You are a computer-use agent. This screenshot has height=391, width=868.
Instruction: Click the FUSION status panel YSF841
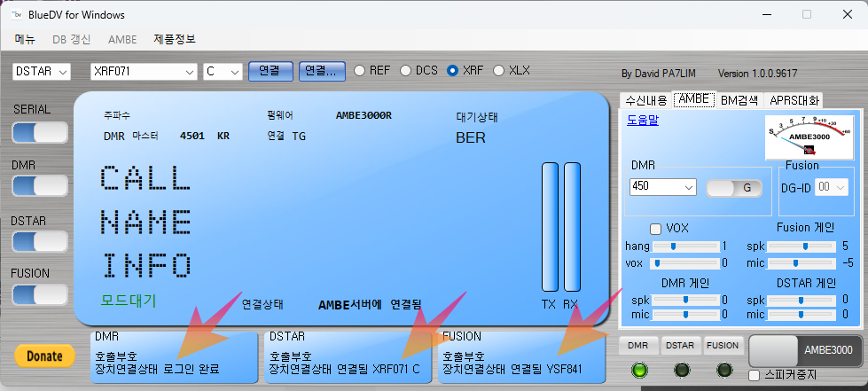tap(521, 357)
